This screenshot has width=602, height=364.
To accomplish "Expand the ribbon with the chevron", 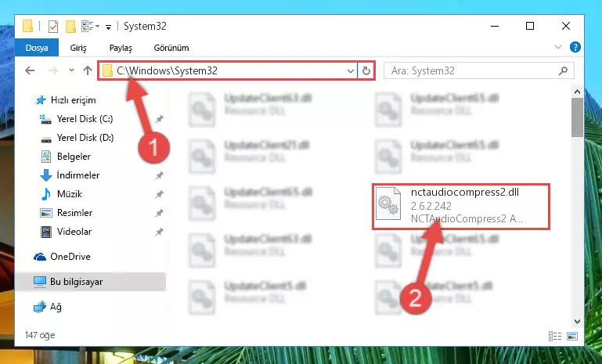I will tap(558, 47).
